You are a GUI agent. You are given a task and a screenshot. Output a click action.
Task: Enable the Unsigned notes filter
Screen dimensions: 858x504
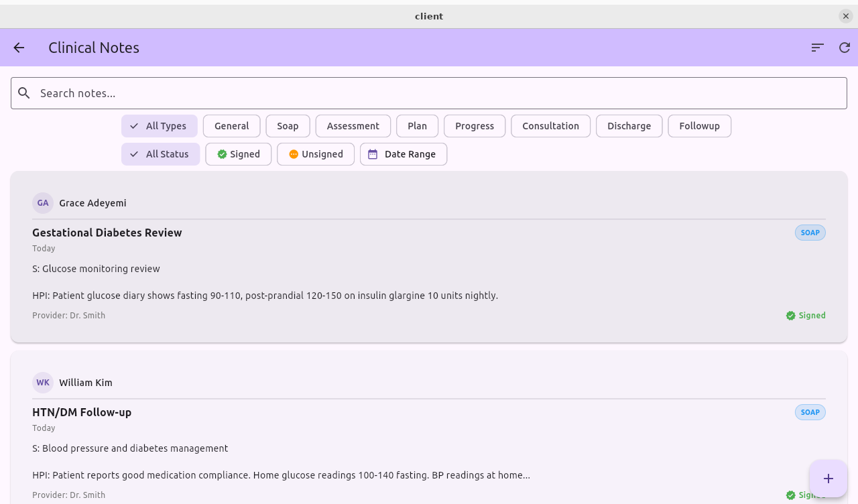click(x=315, y=154)
